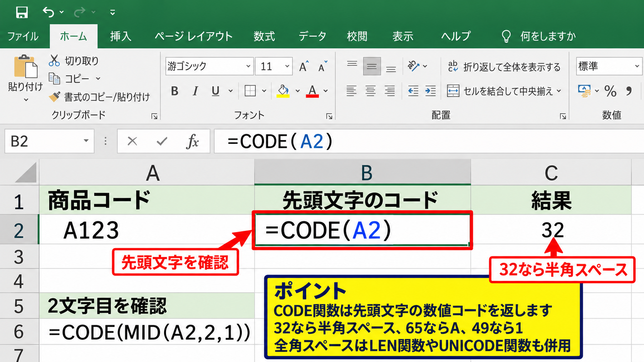Screen dimensions: 644x362
Task: Toggle underline U formatting
Action: click(x=216, y=91)
